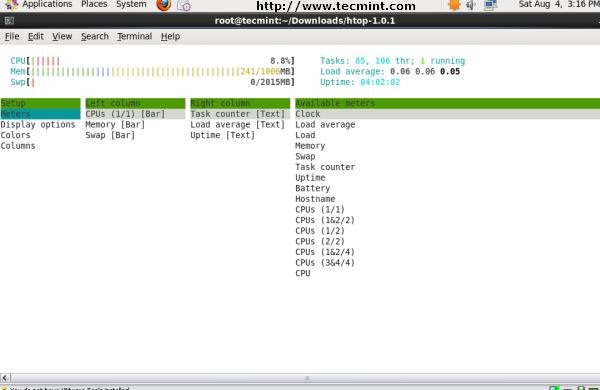Click the Tasks counter text line
Screen dimensions: 600x390
point(393,61)
